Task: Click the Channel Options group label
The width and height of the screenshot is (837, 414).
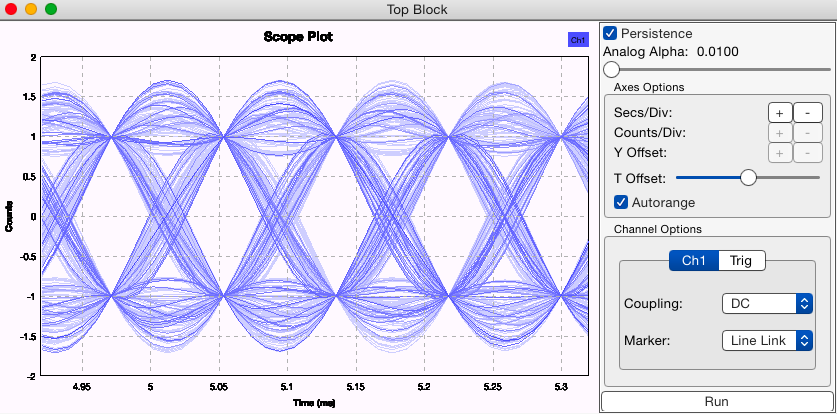Action: coord(658,229)
